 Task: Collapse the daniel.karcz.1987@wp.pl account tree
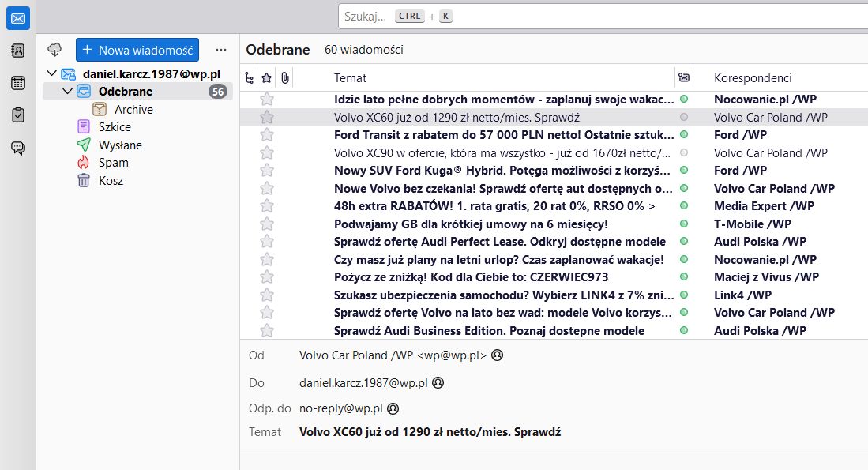coord(52,73)
